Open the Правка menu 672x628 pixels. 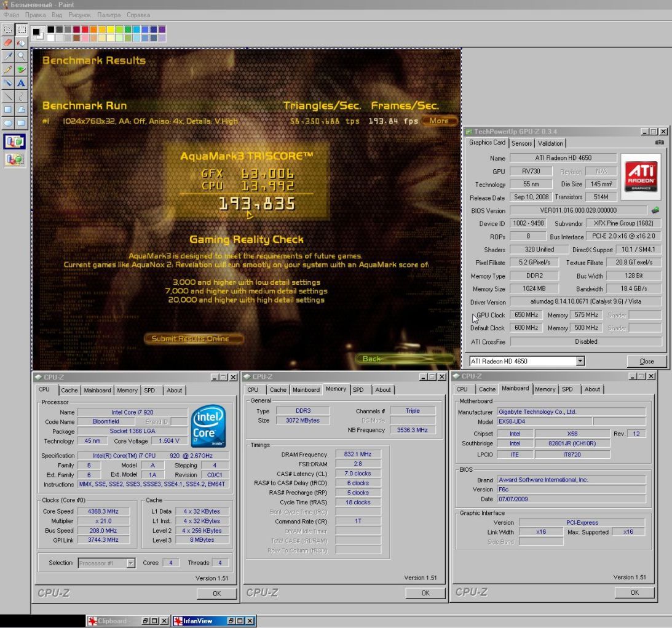pyautogui.click(x=35, y=15)
